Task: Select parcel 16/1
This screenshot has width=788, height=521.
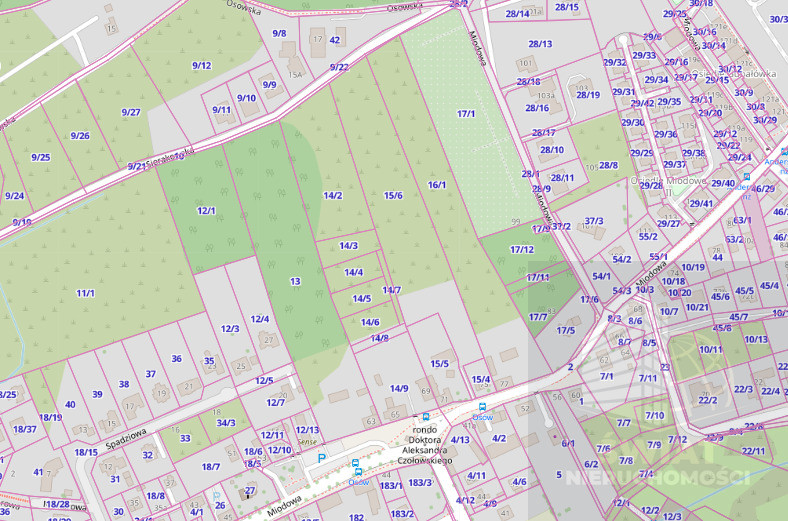Action: click(437, 185)
